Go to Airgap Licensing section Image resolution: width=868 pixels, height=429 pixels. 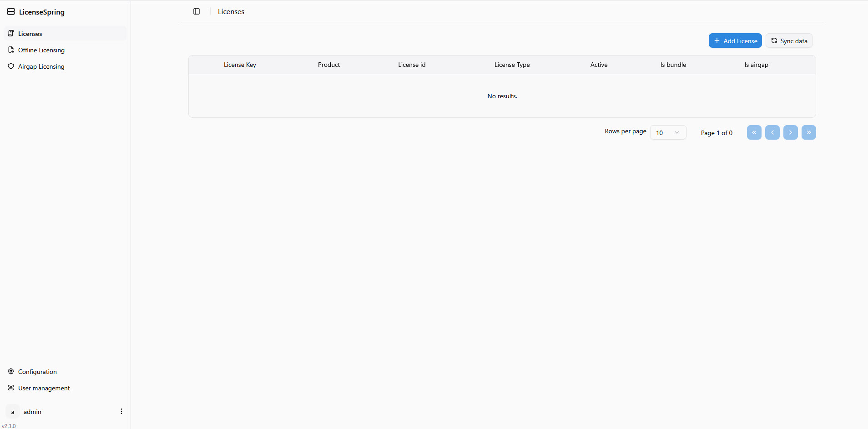41,66
